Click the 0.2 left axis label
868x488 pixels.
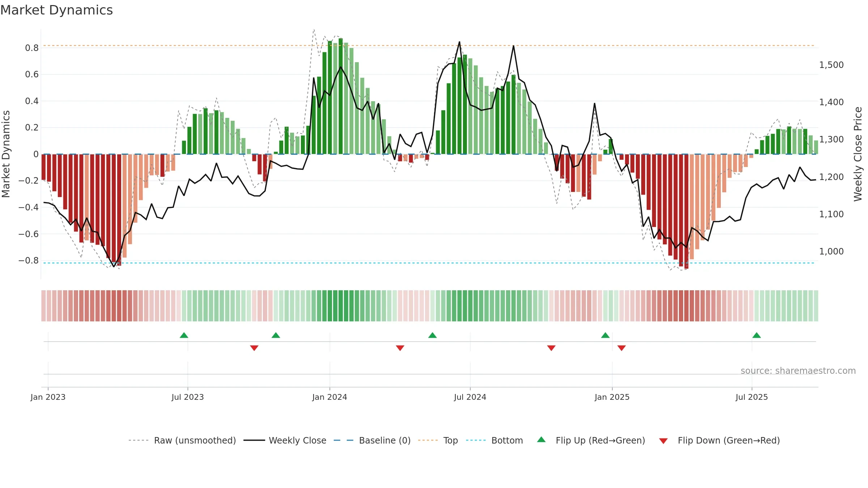[32, 128]
